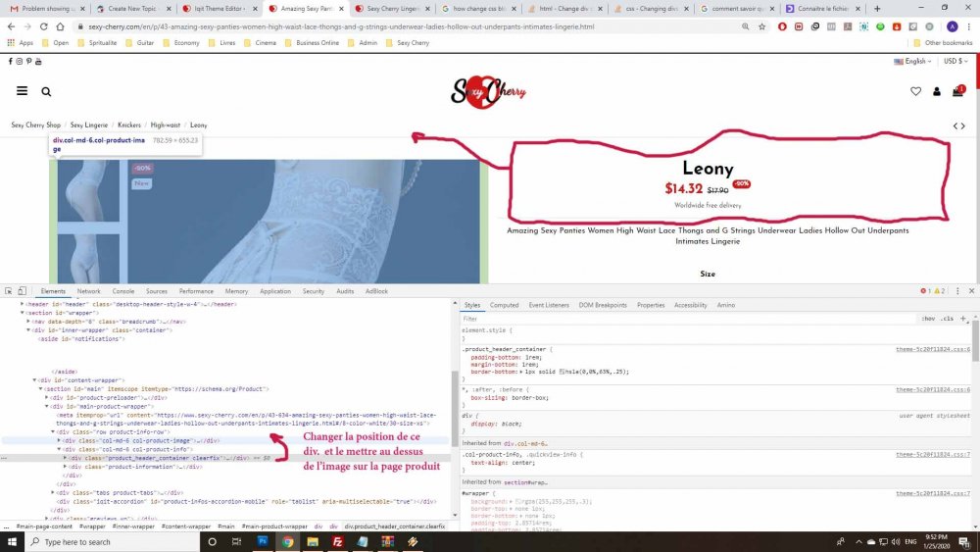This screenshot has width=980, height=552.
Task: Collapse section id wrapper node
Action: tap(23, 313)
